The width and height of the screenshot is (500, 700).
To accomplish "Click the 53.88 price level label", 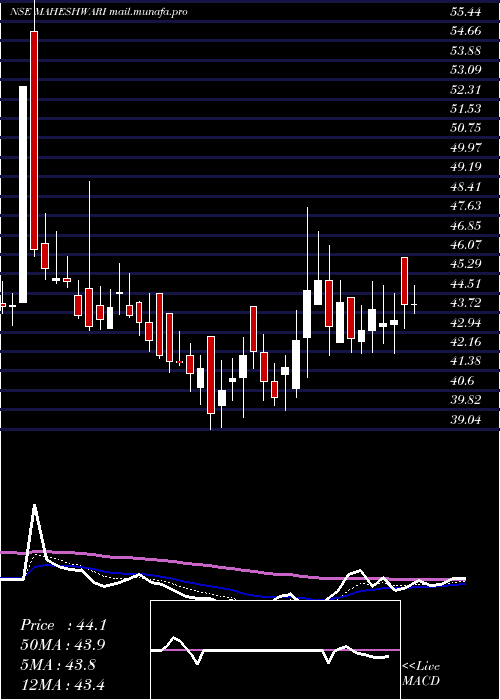I will pyautogui.click(x=466, y=51).
